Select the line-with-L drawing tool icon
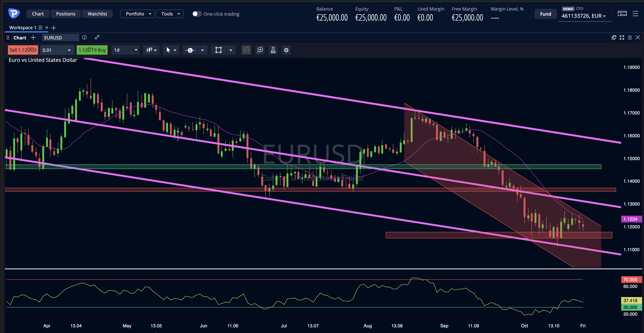This screenshot has height=333, width=644. 190,50
